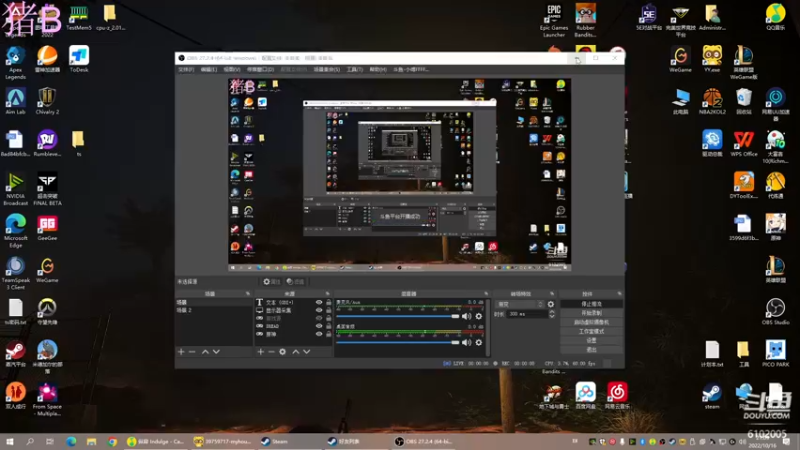Open Chrome from taskbar
800x450 pixels.
tap(112, 441)
